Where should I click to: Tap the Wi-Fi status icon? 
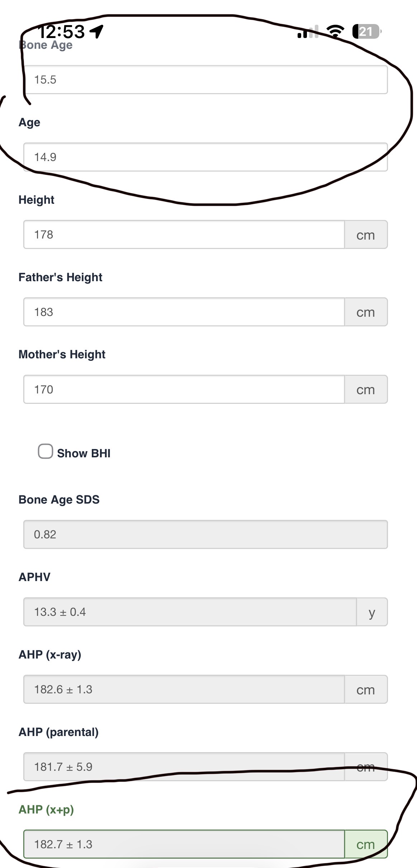click(x=336, y=32)
